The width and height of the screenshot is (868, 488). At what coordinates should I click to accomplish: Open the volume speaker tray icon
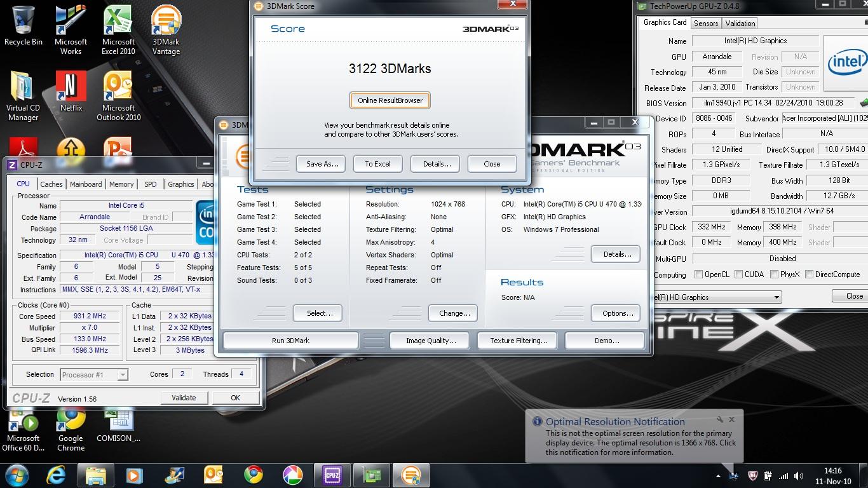pos(797,475)
